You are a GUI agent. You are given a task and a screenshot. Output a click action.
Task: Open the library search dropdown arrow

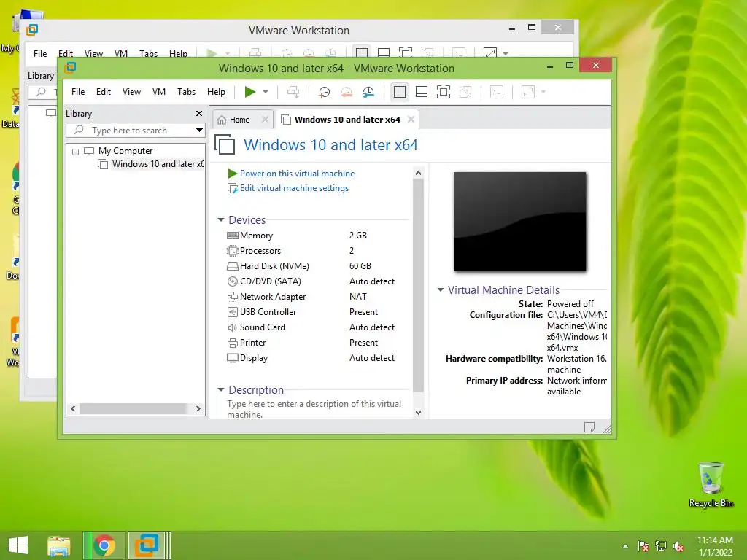click(x=199, y=130)
